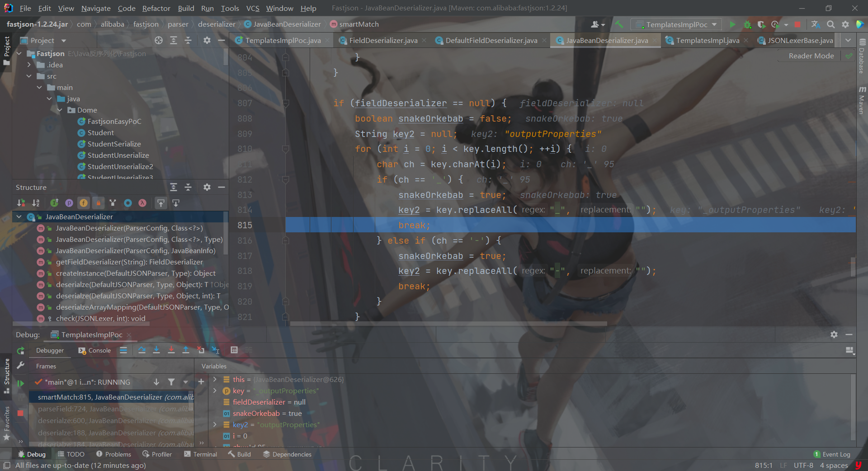
Task: Expand the .idea folder in Project tree
Action: [x=29, y=65]
